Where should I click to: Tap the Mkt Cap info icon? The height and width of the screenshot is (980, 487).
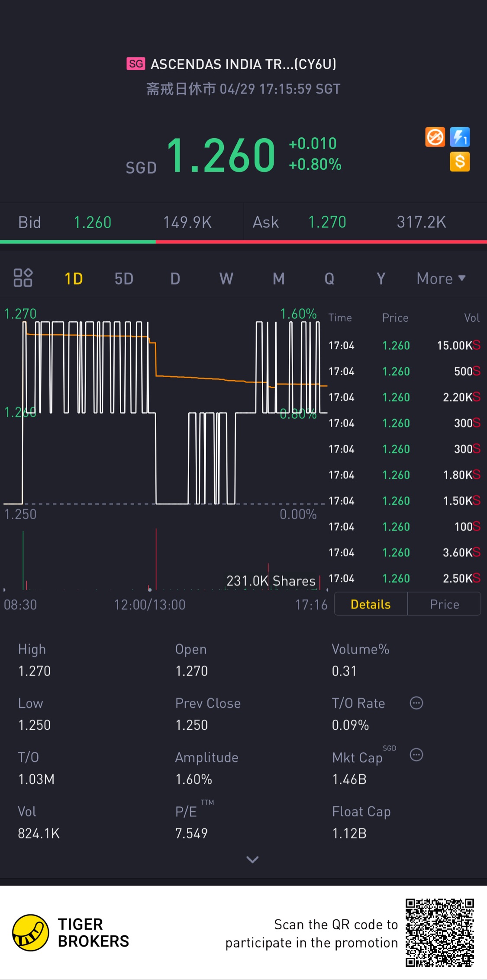(x=416, y=755)
